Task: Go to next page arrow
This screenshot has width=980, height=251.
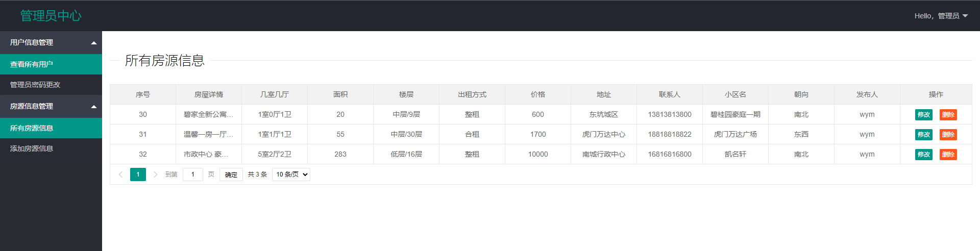Action: click(155, 174)
